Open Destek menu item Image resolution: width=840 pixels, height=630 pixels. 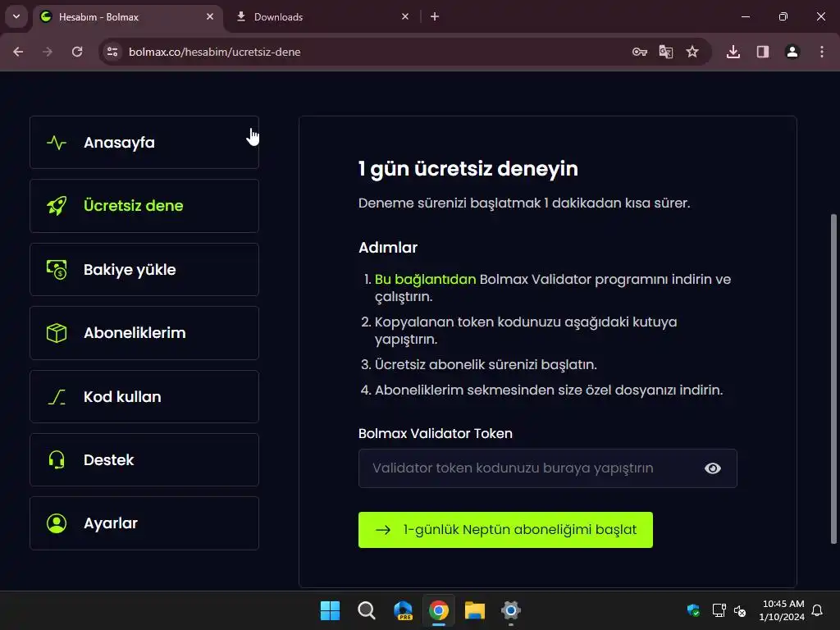144,459
